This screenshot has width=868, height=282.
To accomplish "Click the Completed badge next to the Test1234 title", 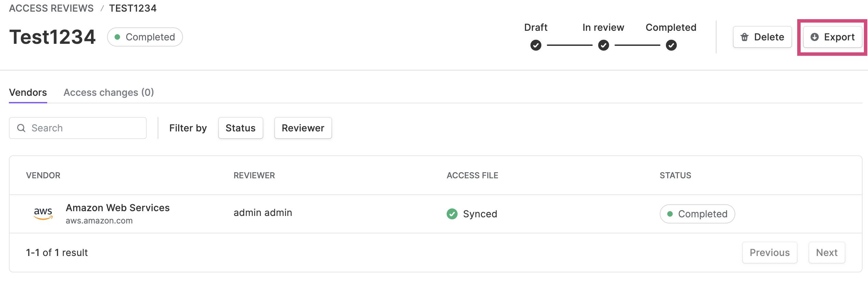I will tap(145, 37).
